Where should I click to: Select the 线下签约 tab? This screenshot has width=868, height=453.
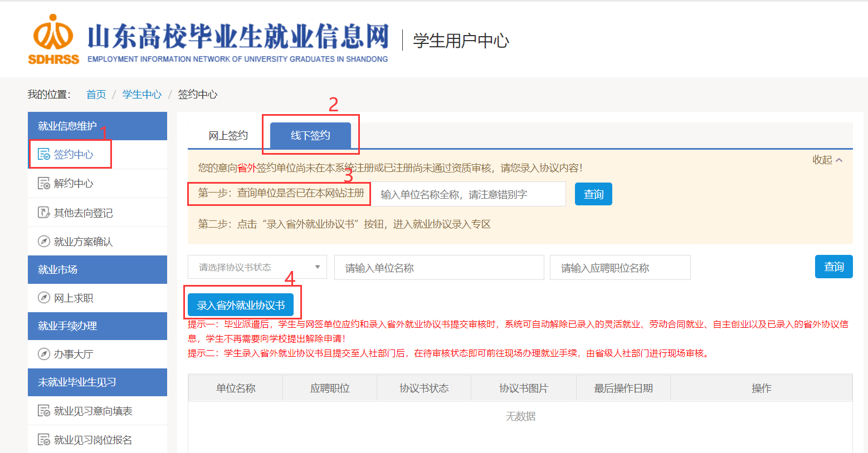pyautogui.click(x=310, y=136)
